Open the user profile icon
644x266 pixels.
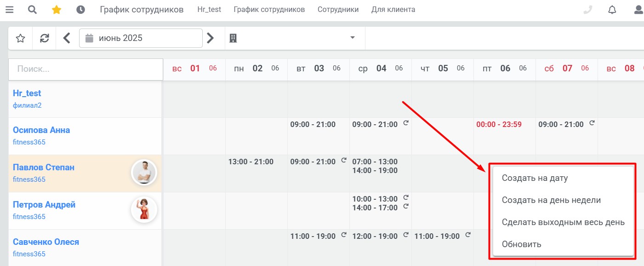(638, 10)
